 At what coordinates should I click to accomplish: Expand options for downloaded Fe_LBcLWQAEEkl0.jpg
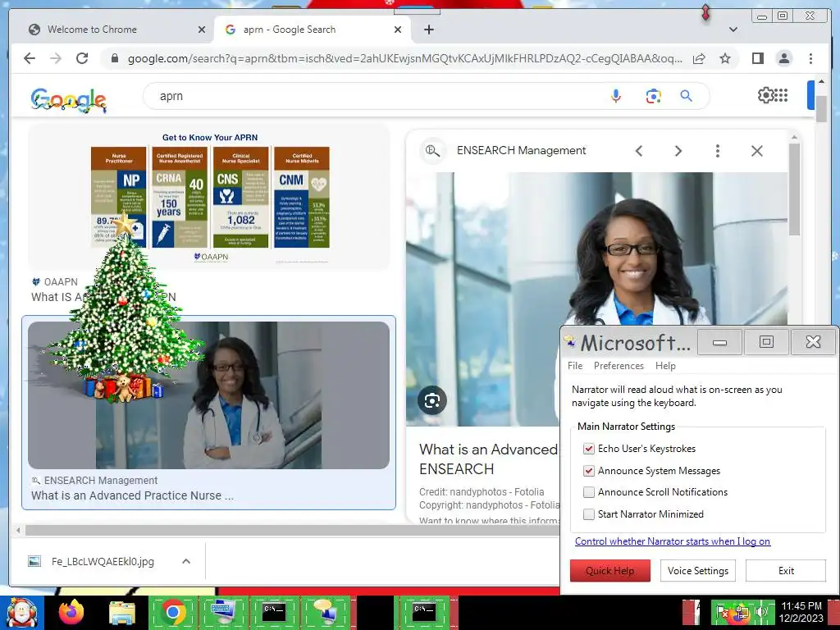pos(186,561)
